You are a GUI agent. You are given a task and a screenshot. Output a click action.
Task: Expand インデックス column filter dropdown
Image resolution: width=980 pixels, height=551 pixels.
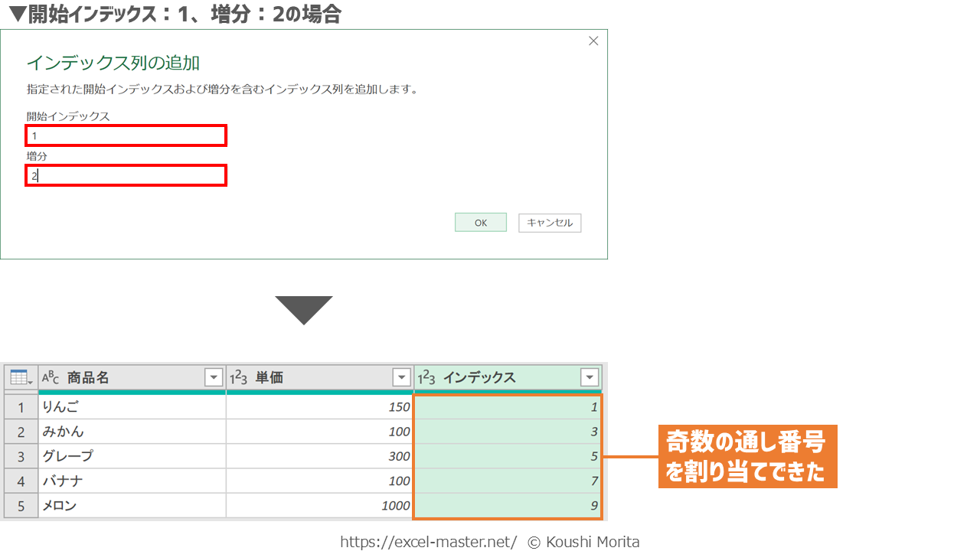(590, 377)
